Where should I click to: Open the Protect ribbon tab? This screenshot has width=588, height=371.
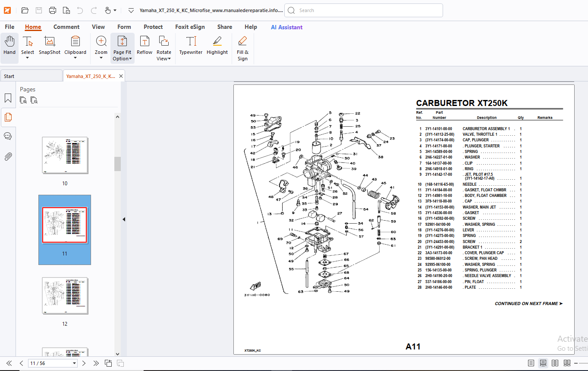(153, 27)
